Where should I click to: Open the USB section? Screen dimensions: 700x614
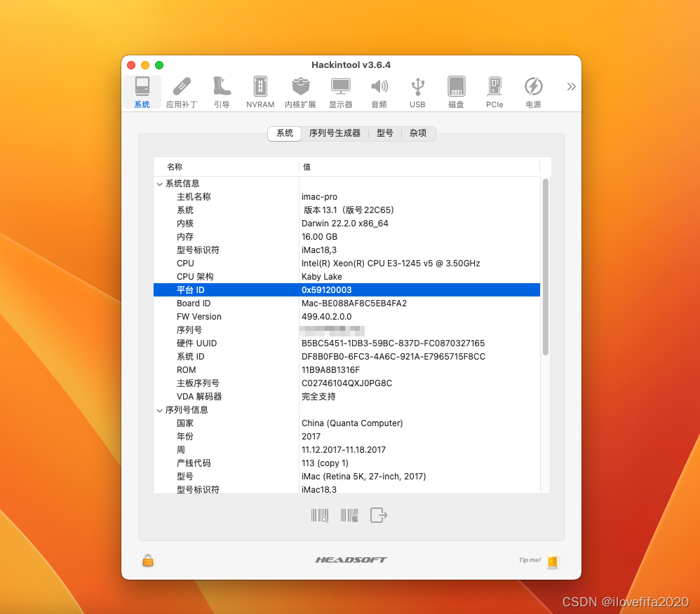tap(417, 93)
